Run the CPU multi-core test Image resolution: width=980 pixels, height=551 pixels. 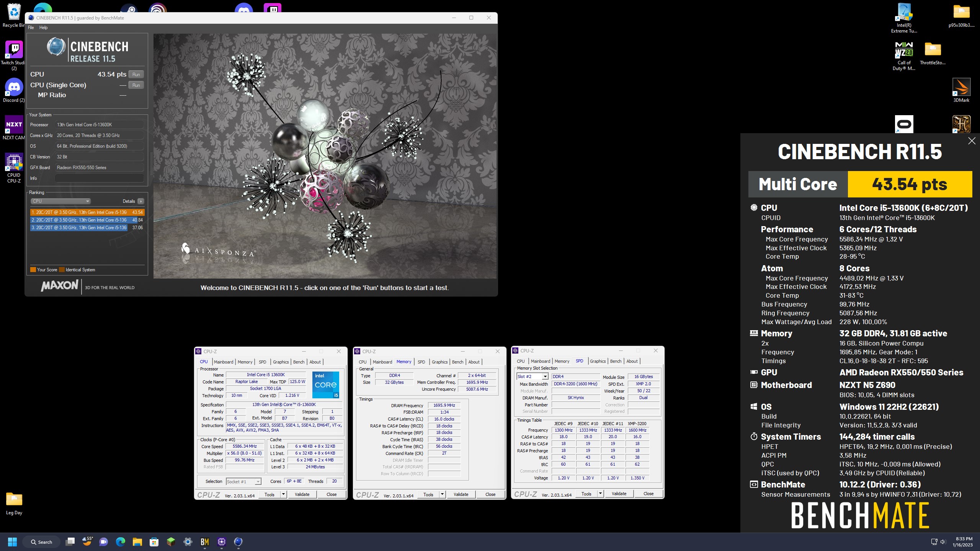tap(136, 74)
